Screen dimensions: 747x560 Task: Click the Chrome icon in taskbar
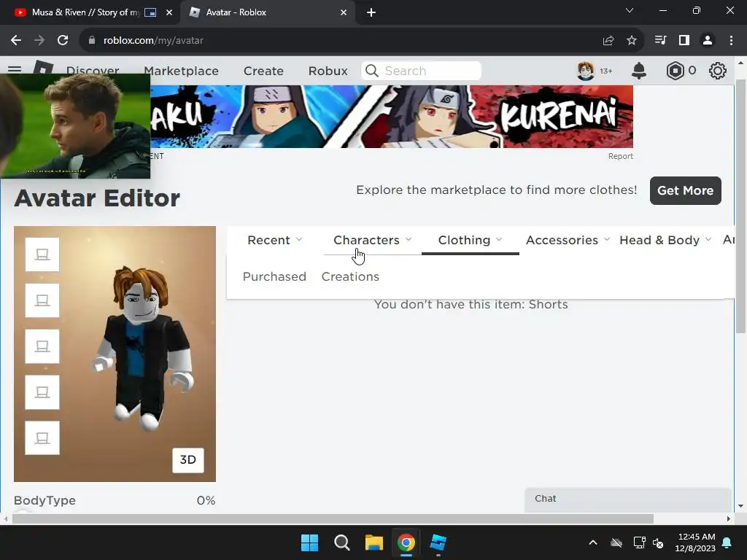(x=406, y=542)
